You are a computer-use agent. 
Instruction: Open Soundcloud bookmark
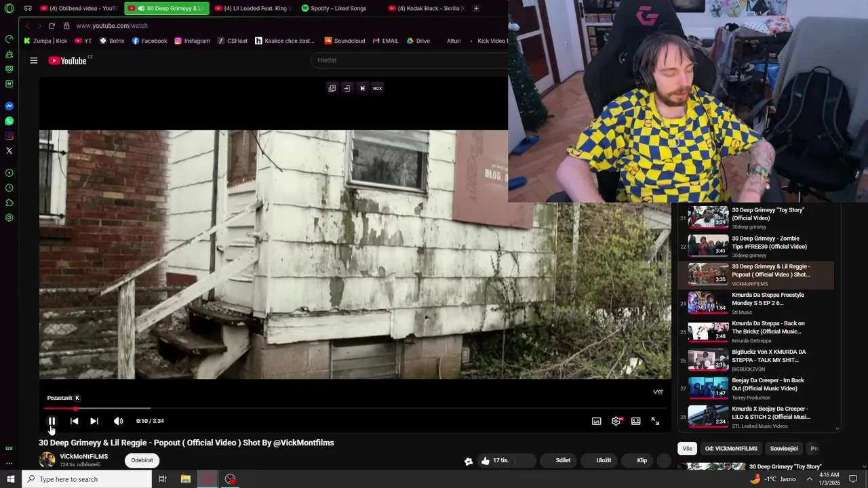[344, 41]
